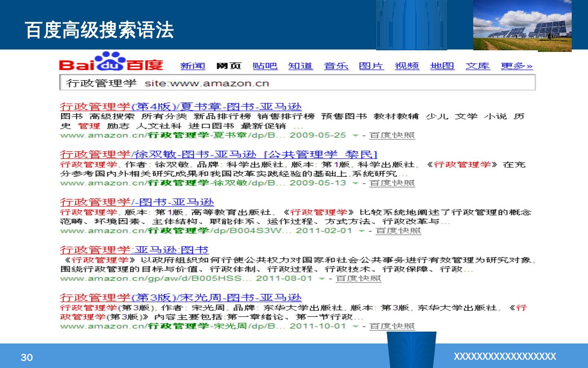Open the 新闻 news tab

pyautogui.click(x=192, y=66)
